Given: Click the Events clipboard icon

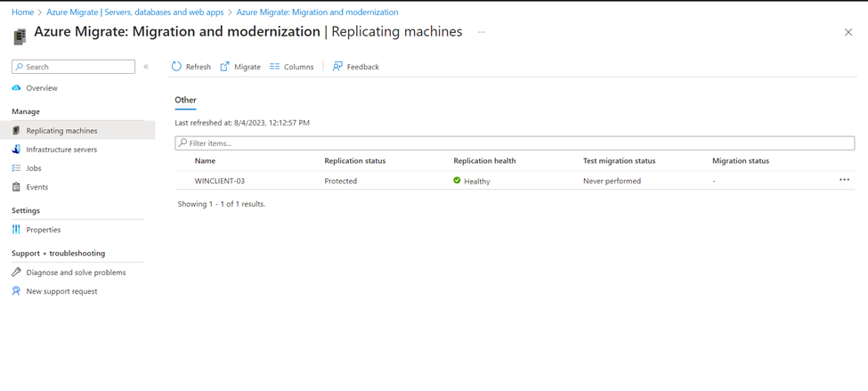Looking at the screenshot, I should 17,187.
